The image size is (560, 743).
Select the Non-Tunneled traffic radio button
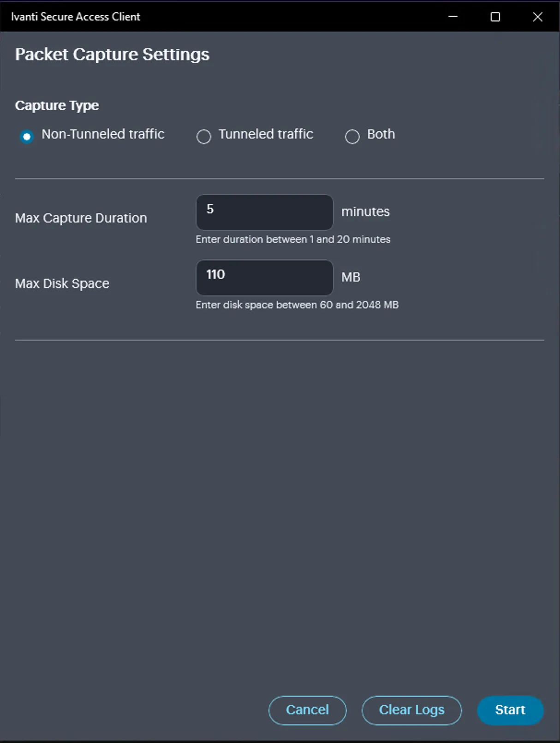[27, 137]
